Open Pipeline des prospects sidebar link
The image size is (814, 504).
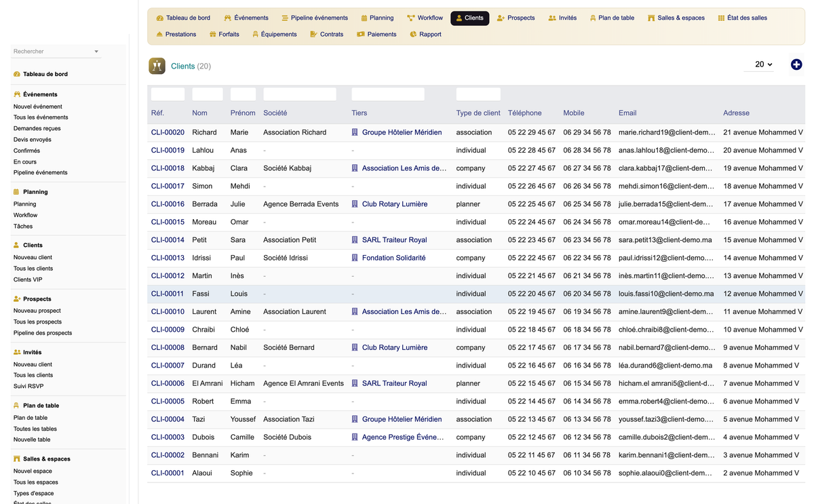point(43,333)
